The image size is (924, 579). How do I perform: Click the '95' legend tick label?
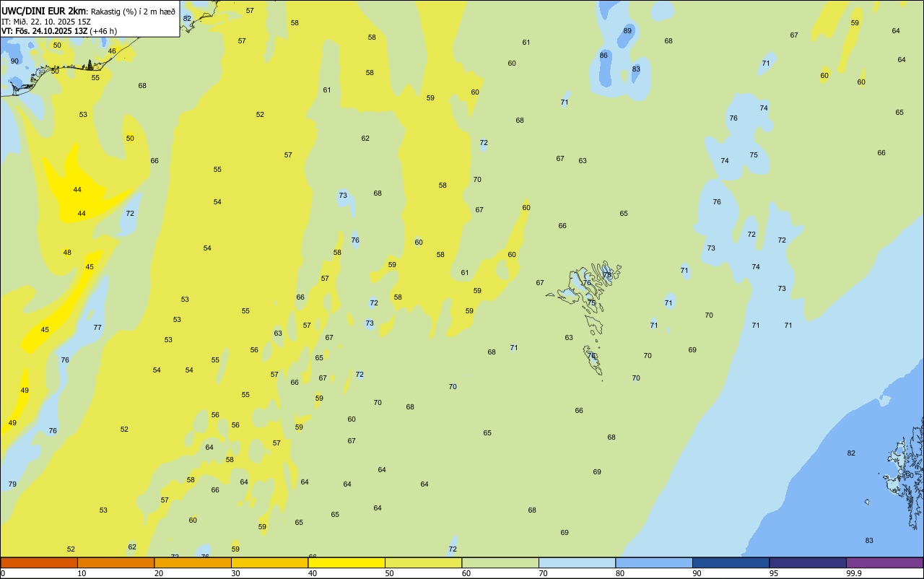(x=773, y=573)
